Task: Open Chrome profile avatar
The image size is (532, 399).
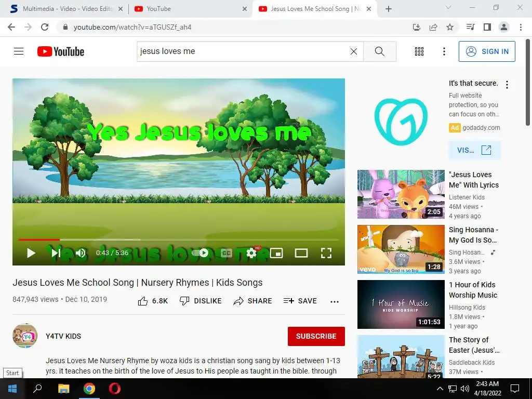Action: pyautogui.click(x=504, y=27)
